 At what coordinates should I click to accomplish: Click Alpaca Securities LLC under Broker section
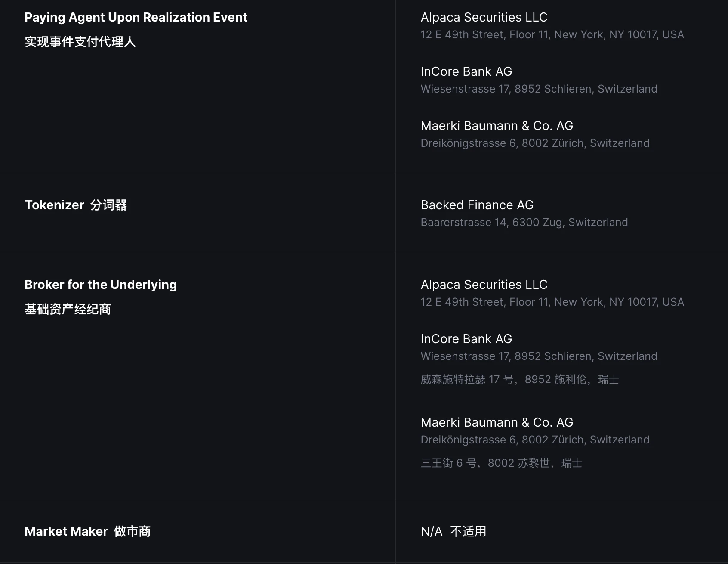click(484, 285)
